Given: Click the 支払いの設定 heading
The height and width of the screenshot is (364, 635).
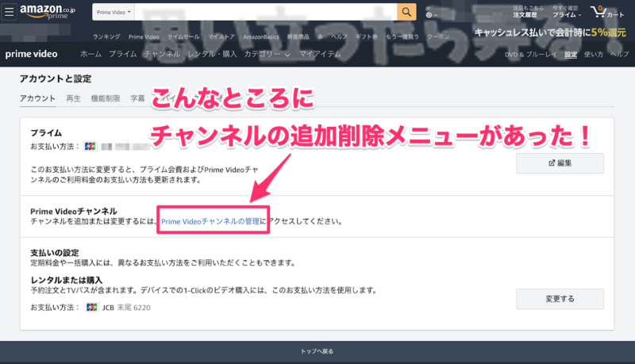Looking at the screenshot, I should click(x=55, y=253).
